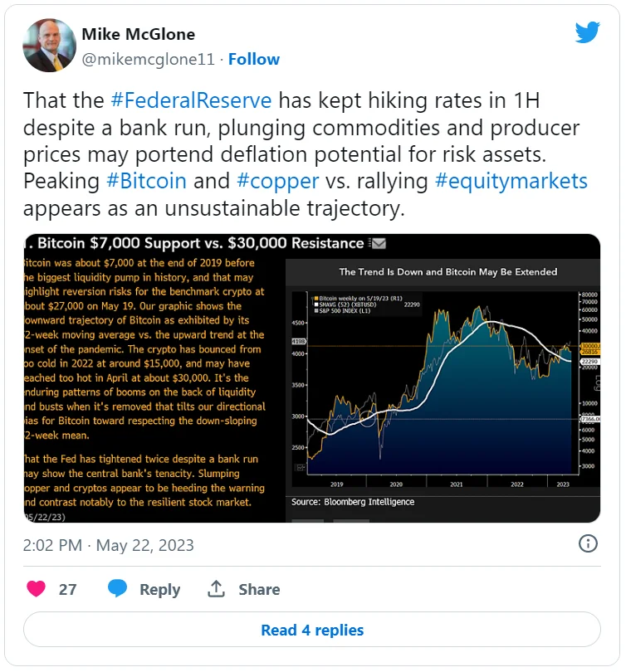Click the 27 likes count

click(67, 589)
